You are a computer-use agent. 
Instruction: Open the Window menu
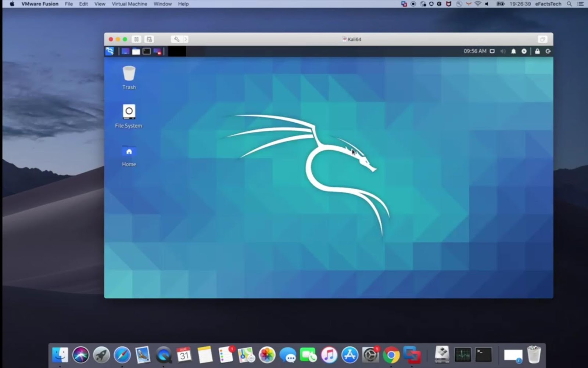point(162,4)
